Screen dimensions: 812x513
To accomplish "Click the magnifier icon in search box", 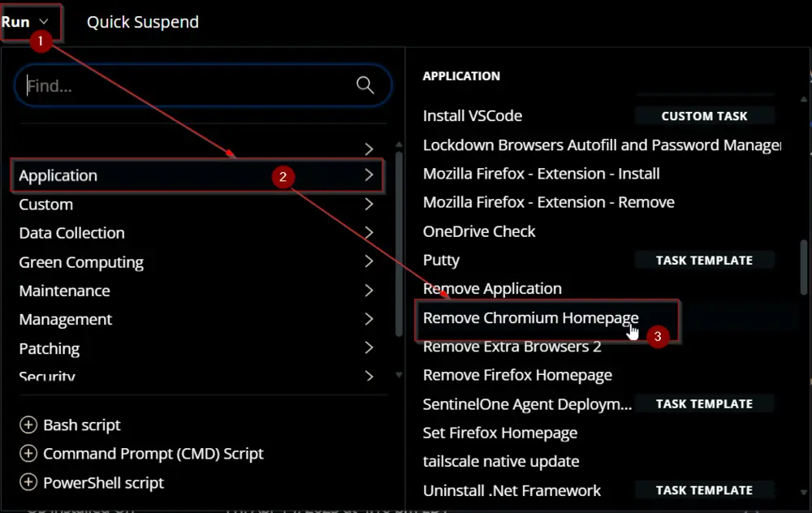I will click(365, 85).
